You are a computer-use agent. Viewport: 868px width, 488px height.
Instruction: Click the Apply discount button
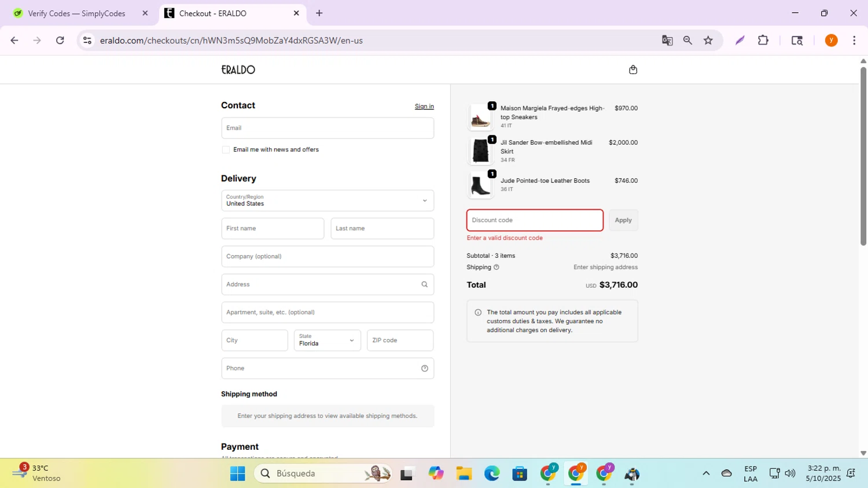tap(623, 220)
